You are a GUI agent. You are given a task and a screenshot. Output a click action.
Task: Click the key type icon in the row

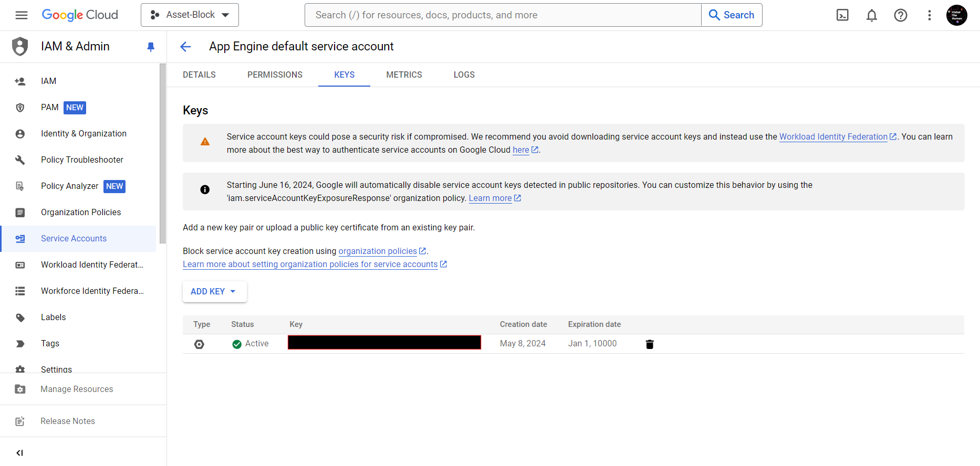pos(199,344)
